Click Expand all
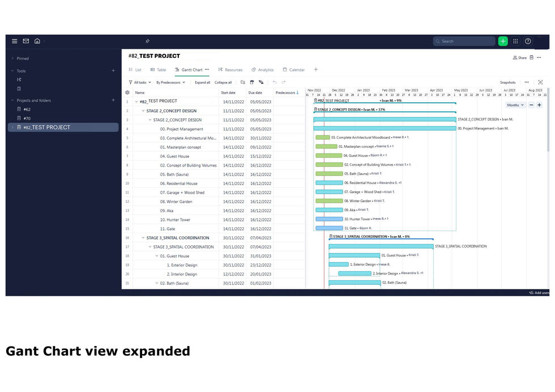555x392 pixels. [203, 83]
